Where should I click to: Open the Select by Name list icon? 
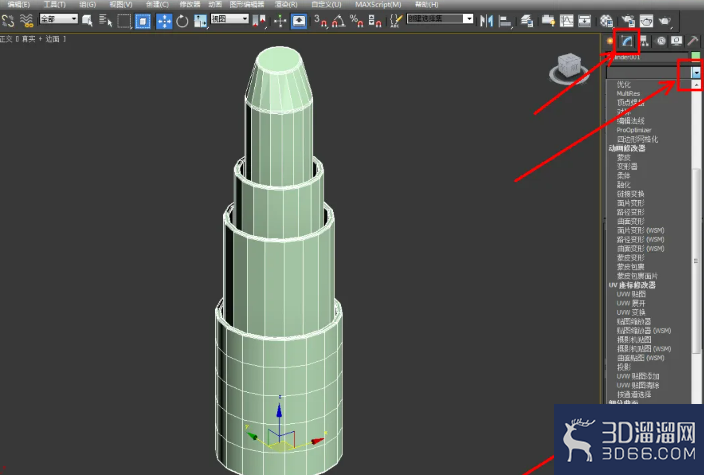click(106, 21)
